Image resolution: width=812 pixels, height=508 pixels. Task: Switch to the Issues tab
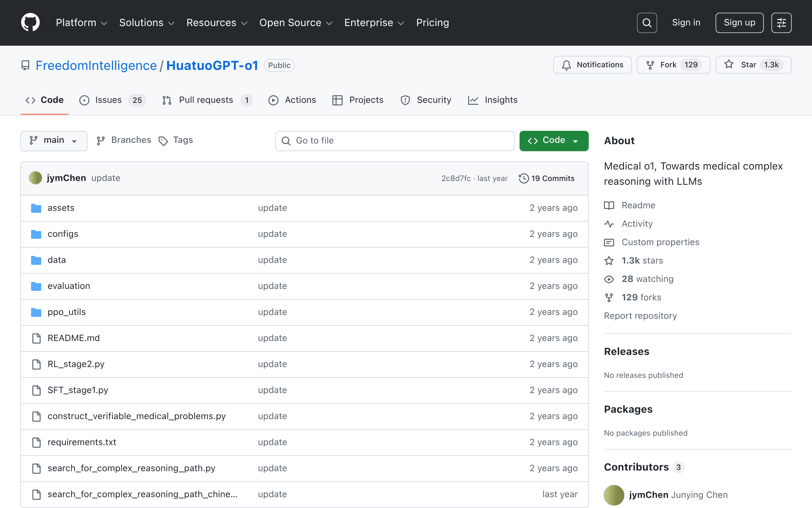(x=112, y=100)
